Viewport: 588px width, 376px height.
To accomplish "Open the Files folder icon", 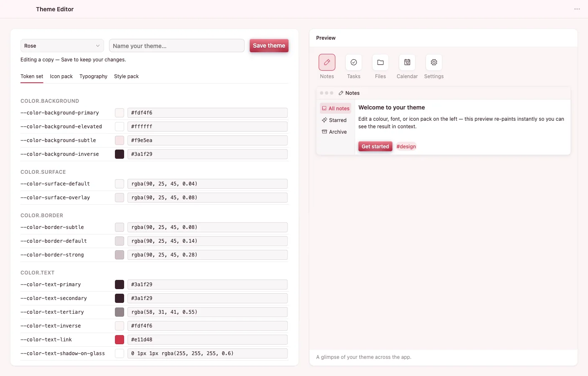I will pos(380,62).
